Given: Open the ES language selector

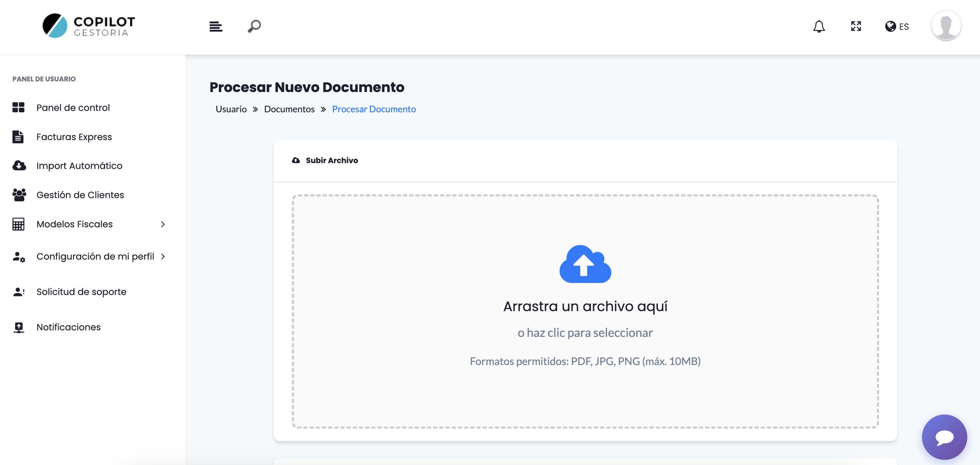Looking at the screenshot, I should click(x=897, y=26).
